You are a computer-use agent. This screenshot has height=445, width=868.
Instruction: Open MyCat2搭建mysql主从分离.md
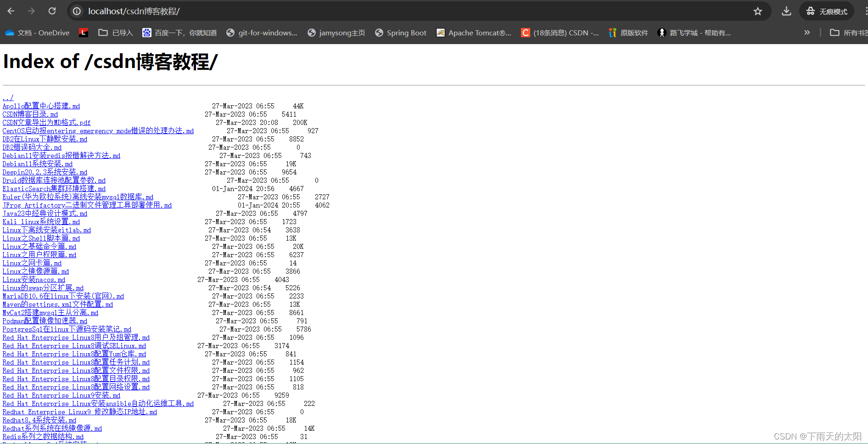[50, 313]
